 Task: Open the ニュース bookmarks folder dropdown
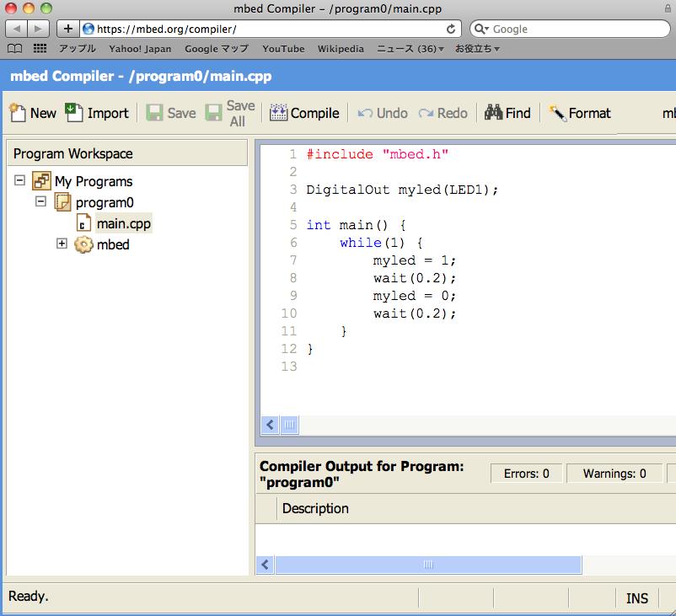point(410,49)
